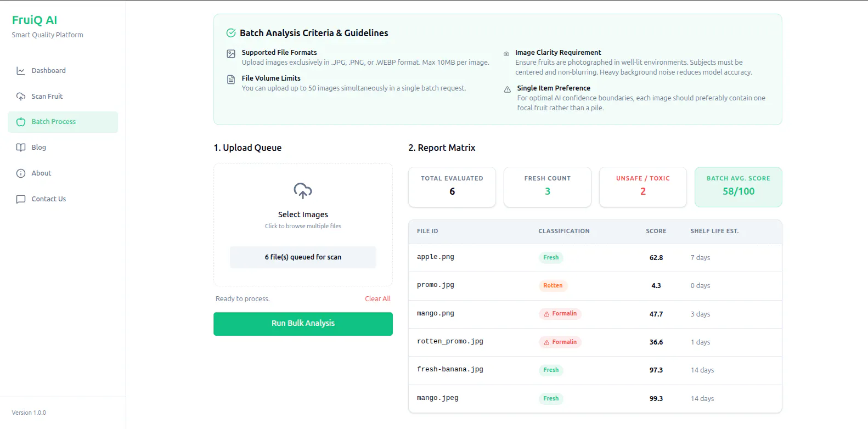Select the rotten_promo.jpg table row
868x429 pixels.
pyautogui.click(x=595, y=342)
